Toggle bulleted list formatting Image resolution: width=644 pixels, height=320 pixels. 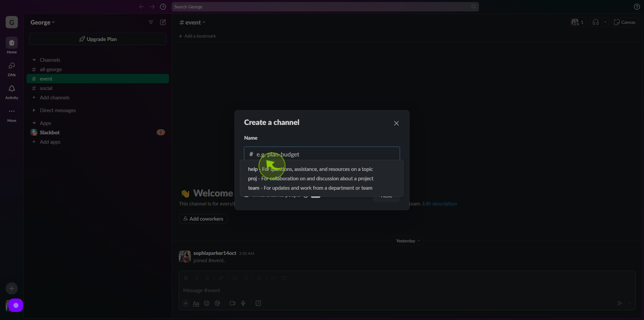246,278
